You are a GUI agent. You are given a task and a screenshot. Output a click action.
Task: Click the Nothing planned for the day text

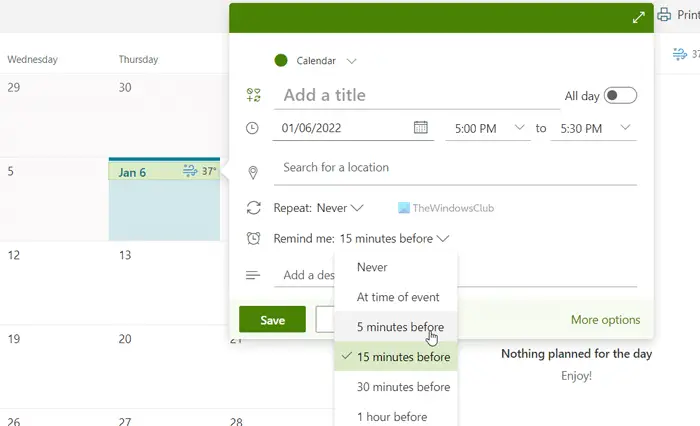pos(576,354)
